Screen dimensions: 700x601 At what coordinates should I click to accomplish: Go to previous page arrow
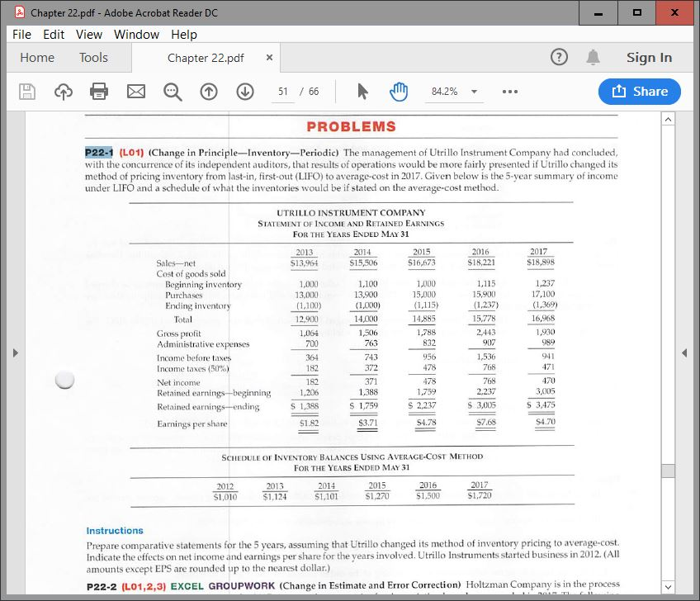209,92
